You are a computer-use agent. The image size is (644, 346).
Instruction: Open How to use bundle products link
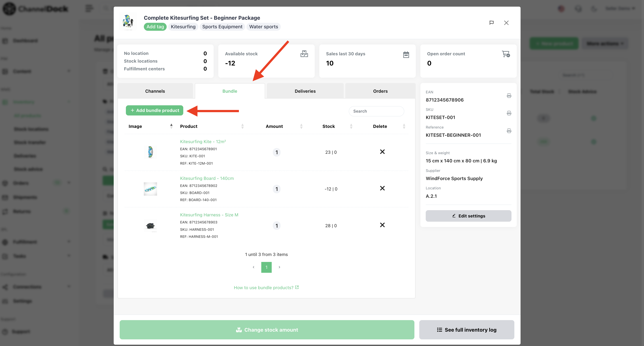coord(266,288)
